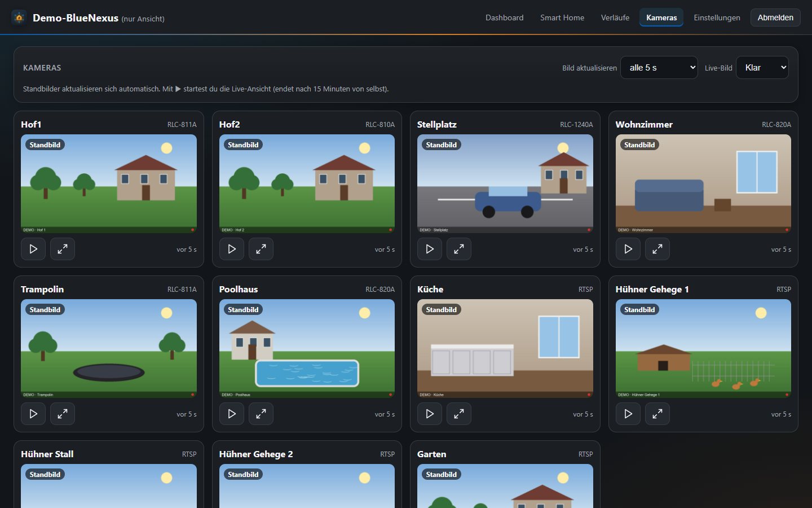The height and width of the screenshot is (508, 812).
Task: Start Poolhaus live view
Action: click(232, 414)
